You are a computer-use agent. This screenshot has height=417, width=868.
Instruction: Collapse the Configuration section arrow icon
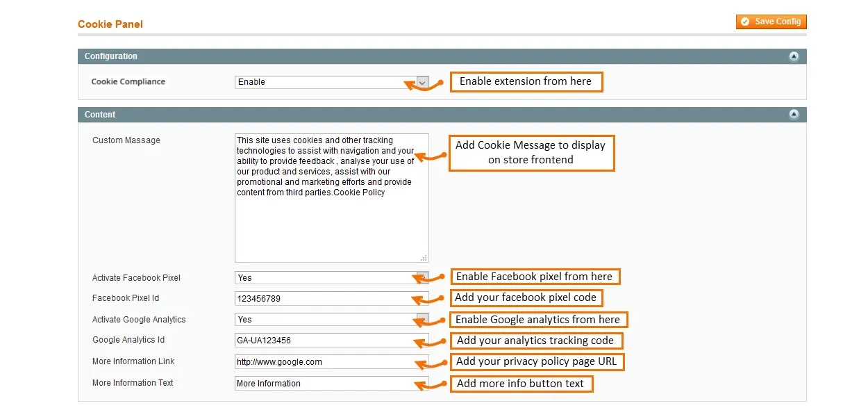(x=794, y=56)
